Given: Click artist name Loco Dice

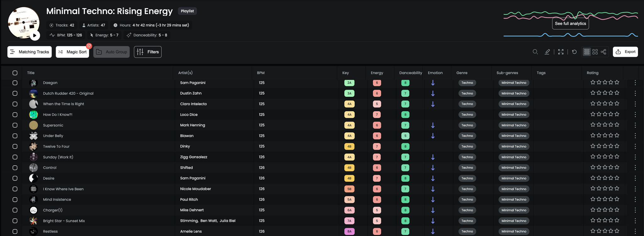Looking at the screenshot, I should (x=189, y=115).
